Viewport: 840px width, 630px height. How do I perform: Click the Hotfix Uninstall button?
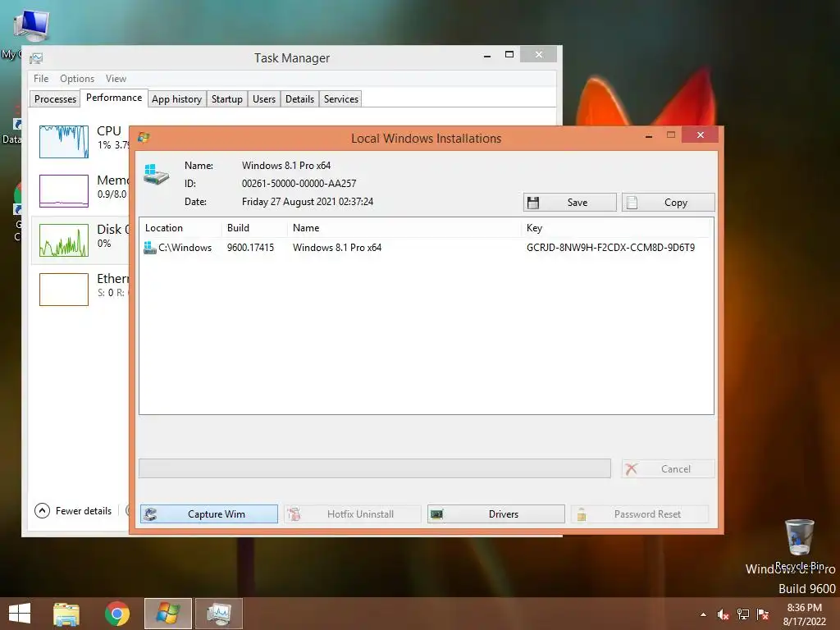tap(353, 514)
